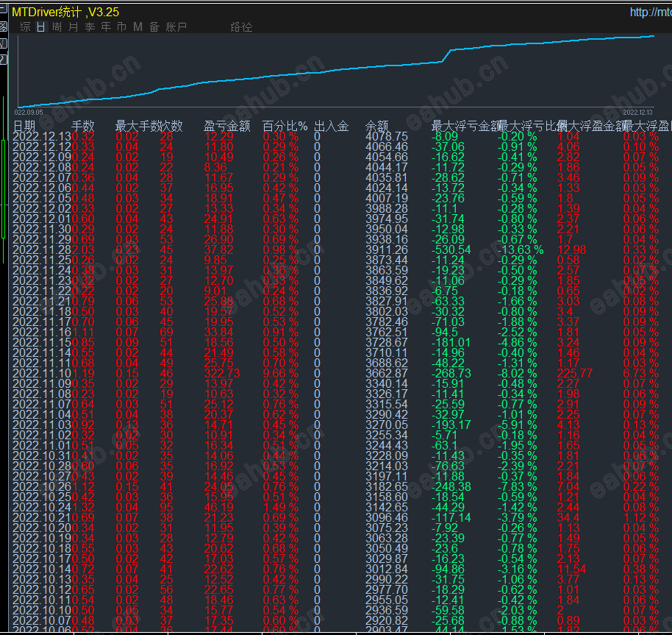Select the 2022.11.10 date row

[42, 374]
